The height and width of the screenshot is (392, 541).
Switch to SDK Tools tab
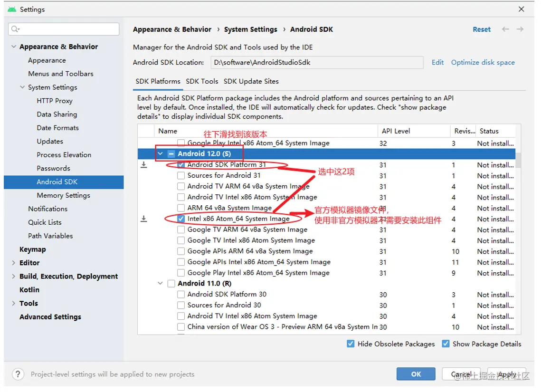(202, 81)
